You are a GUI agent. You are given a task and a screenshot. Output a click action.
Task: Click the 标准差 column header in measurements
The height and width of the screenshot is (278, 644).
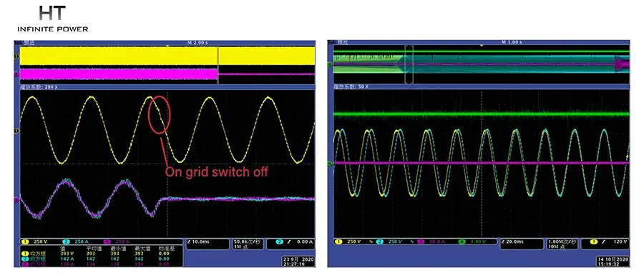pos(167,249)
